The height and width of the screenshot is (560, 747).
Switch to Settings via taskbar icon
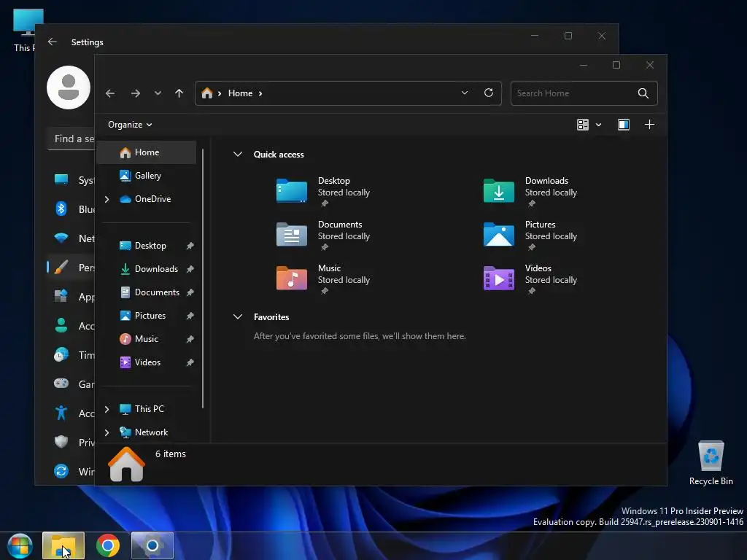pos(152,545)
